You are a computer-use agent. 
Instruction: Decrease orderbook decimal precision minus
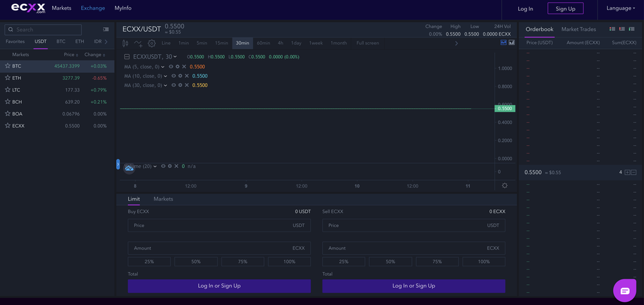click(634, 172)
